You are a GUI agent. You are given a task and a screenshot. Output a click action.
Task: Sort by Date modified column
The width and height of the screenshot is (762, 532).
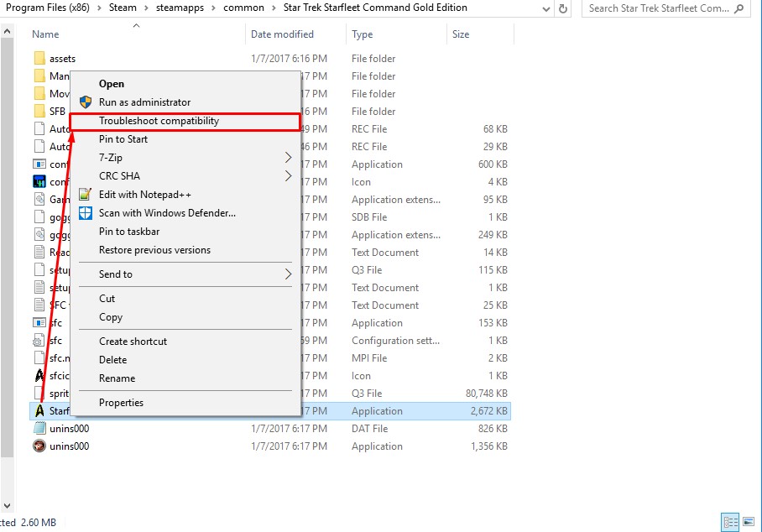coord(282,34)
